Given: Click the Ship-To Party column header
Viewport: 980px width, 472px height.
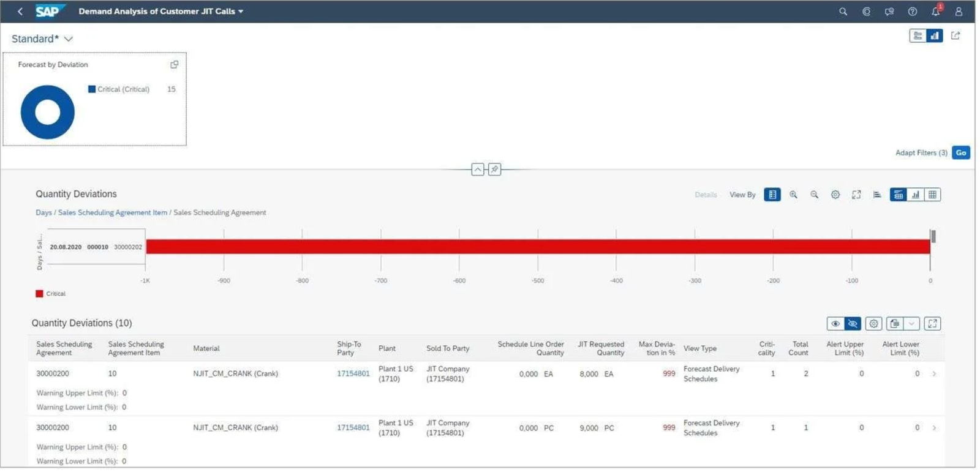Looking at the screenshot, I should click(x=349, y=348).
